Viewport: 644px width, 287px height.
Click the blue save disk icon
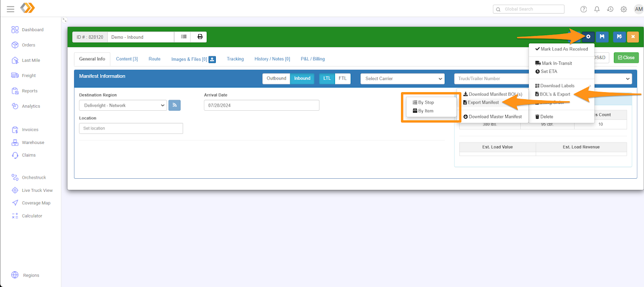pos(602,37)
